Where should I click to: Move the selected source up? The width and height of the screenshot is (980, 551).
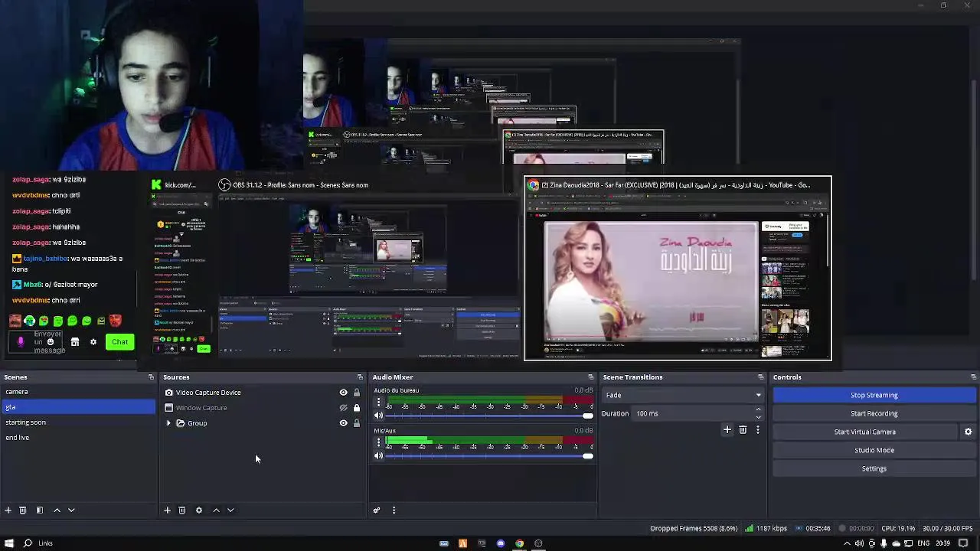coord(216,510)
